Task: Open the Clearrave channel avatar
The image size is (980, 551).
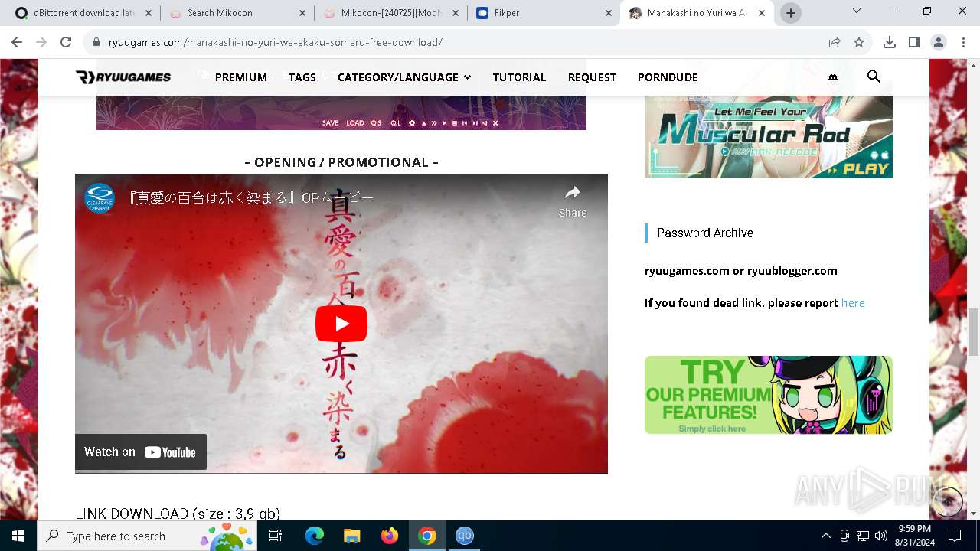Action: [100, 198]
